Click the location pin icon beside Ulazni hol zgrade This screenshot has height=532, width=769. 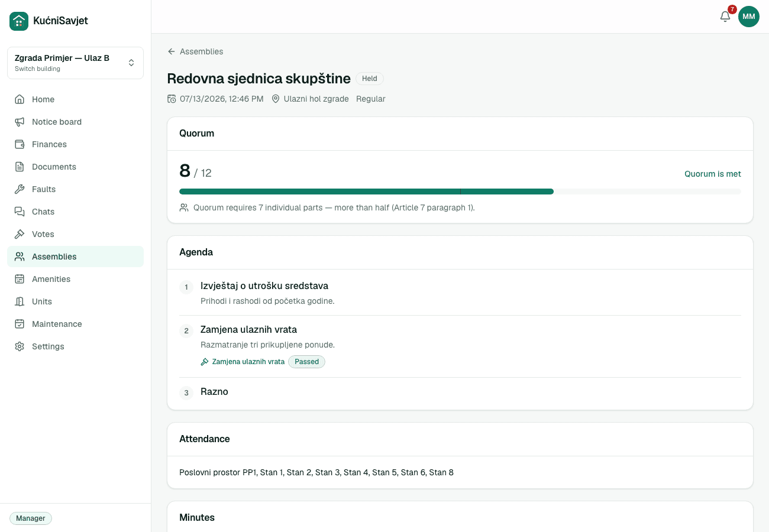coord(276,99)
